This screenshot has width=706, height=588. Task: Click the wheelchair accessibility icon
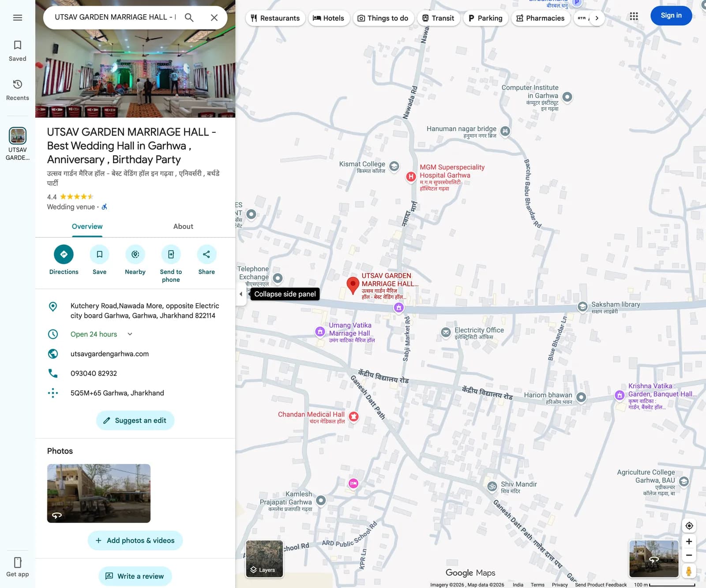point(105,207)
